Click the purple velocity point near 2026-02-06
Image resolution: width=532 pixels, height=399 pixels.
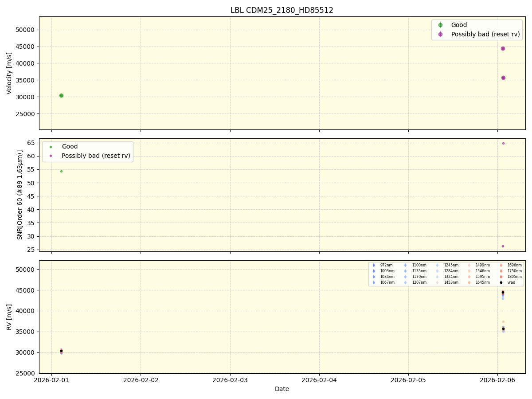pyautogui.click(x=502, y=48)
